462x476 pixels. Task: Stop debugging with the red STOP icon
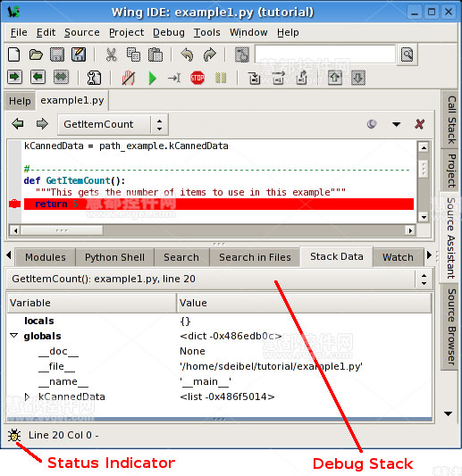[197, 78]
